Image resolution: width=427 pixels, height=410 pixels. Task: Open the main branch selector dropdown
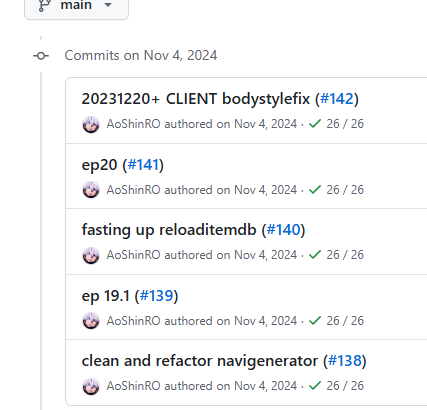point(76,6)
